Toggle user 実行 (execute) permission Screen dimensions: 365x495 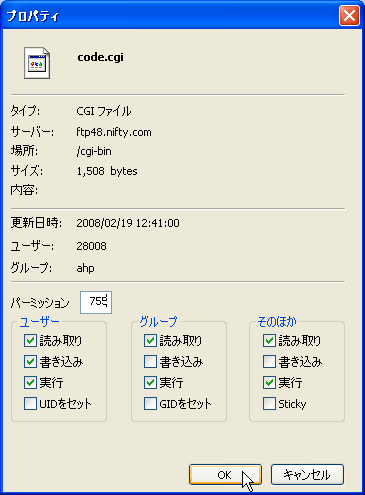pyautogui.click(x=30, y=383)
